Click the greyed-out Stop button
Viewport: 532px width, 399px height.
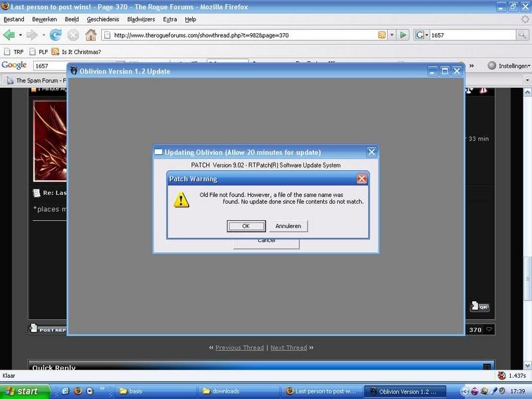(x=73, y=35)
